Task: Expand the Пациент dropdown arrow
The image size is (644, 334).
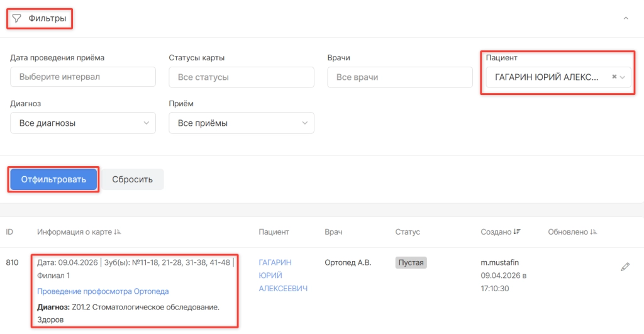Action: [x=623, y=77]
